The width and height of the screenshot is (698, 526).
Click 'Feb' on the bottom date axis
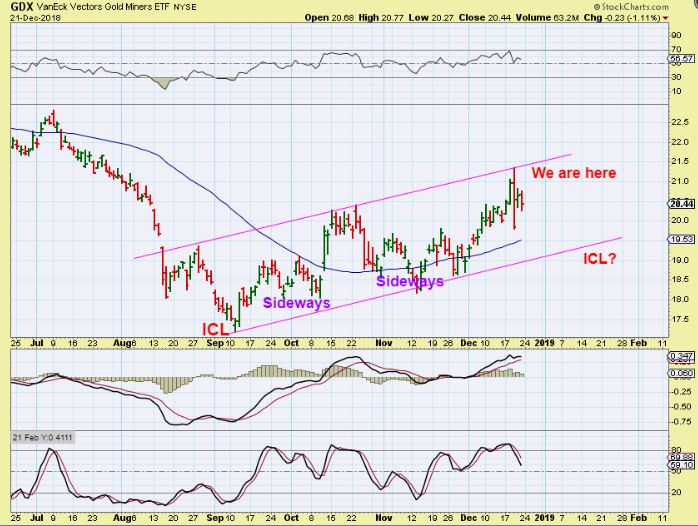point(638,518)
